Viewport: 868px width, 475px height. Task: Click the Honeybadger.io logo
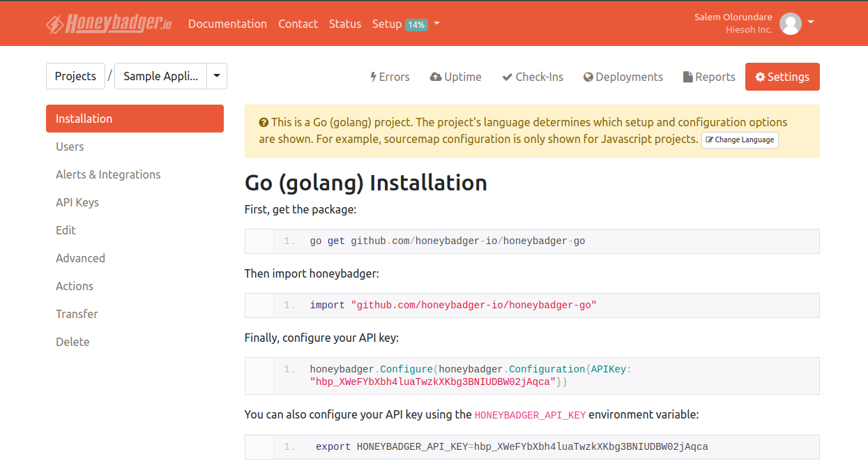(109, 24)
